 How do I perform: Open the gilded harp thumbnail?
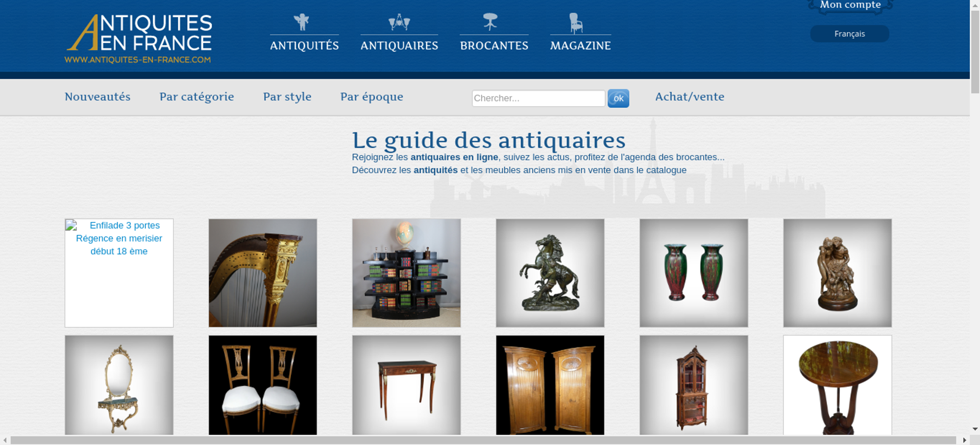pos(263,273)
